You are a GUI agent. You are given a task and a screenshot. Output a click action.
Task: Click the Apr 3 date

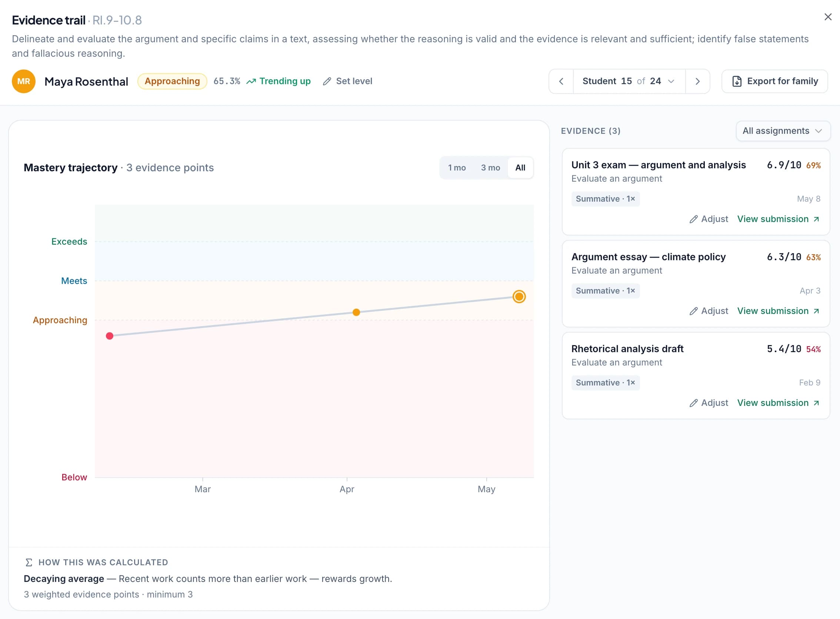coord(810,291)
